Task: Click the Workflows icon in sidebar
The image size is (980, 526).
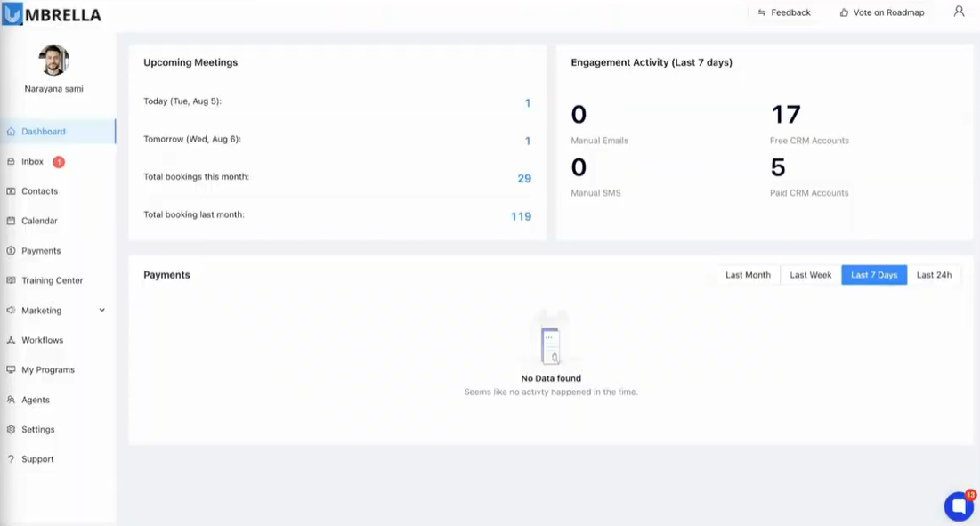Action: coord(11,340)
